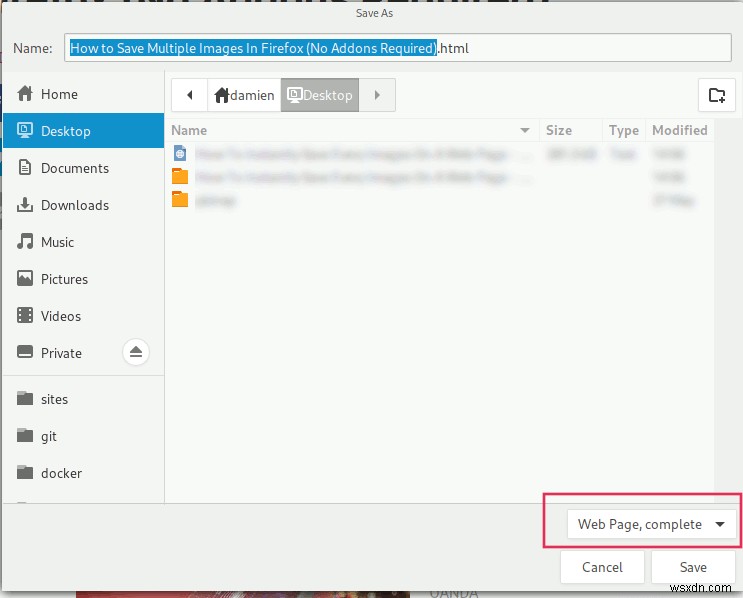This screenshot has height=598, width=743.
Task: Open the Pictures location
Action: [83, 279]
